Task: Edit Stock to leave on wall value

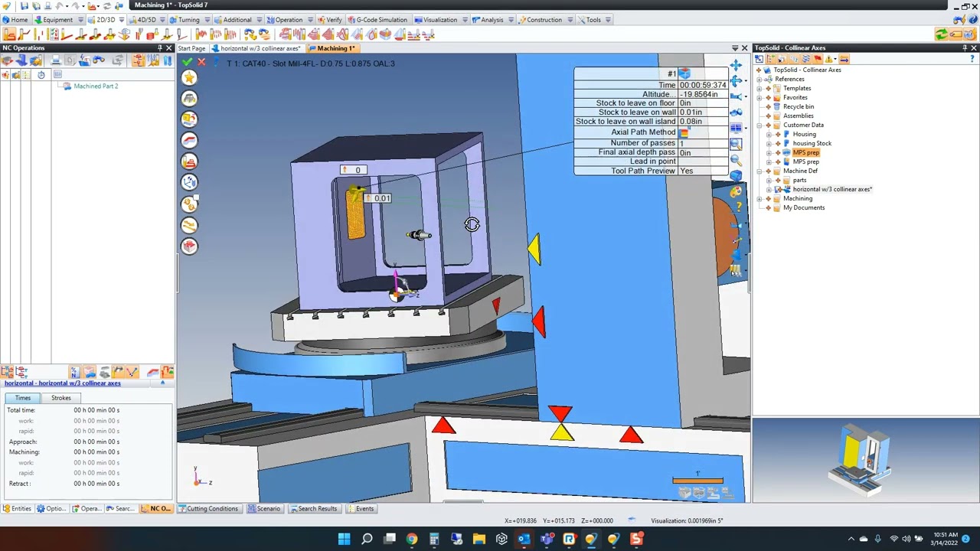Action: (703, 112)
